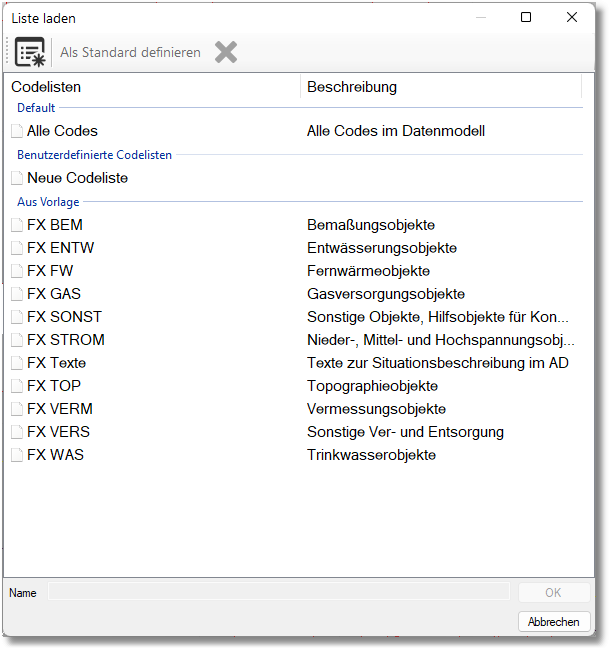Click the delete X toolbar icon
This screenshot has width=610, height=651.
226,52
